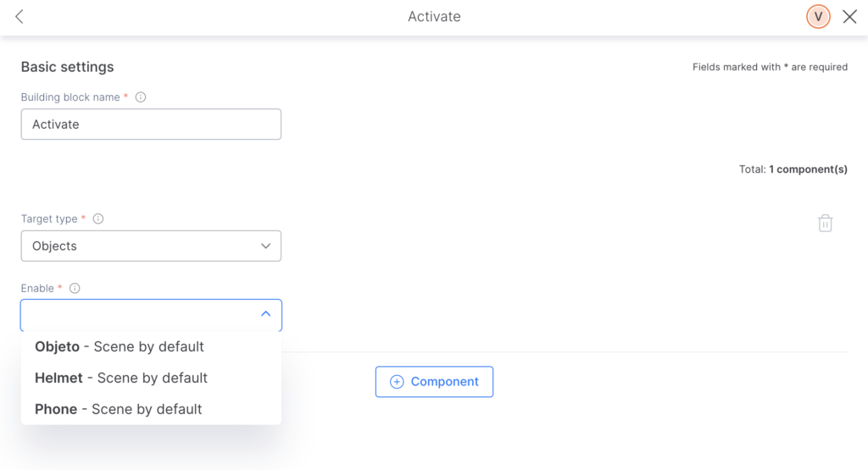Add a new Component
The height and width of the screenshot is (470, 868).
(x=434, y=382)
